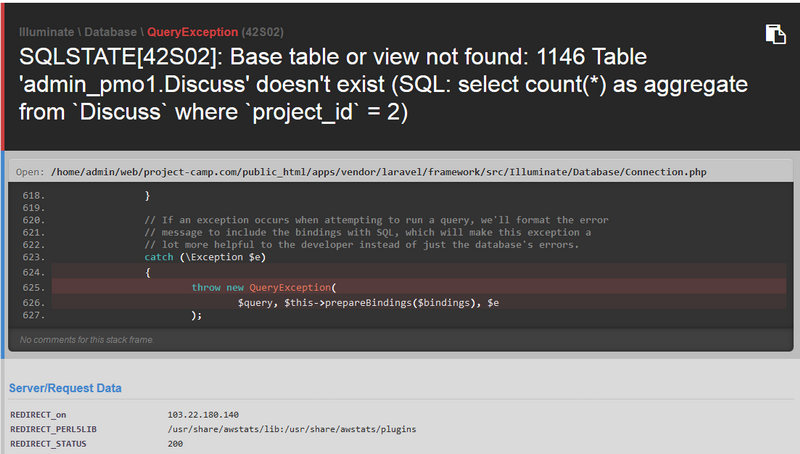This screenshot has width=800, height=454.
Task: Click line number 618 in the code viewer
Action: click(x=33, y=196)
